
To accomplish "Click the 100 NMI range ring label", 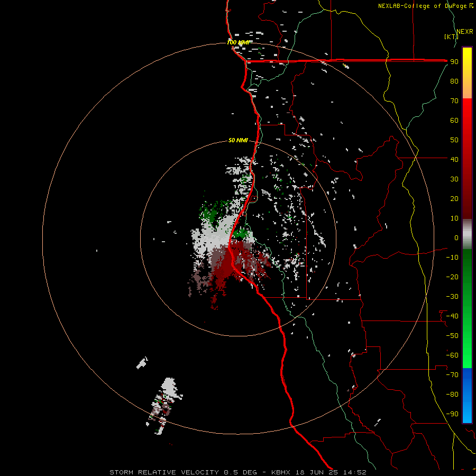I will [x=238, y=42].
